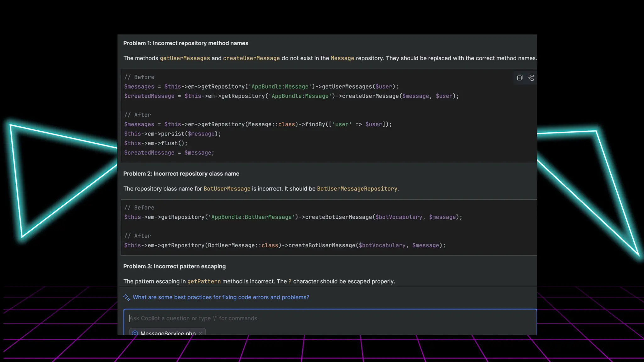Remove the MessageService.php attachment
644x362 pixels.
[200, 333]
